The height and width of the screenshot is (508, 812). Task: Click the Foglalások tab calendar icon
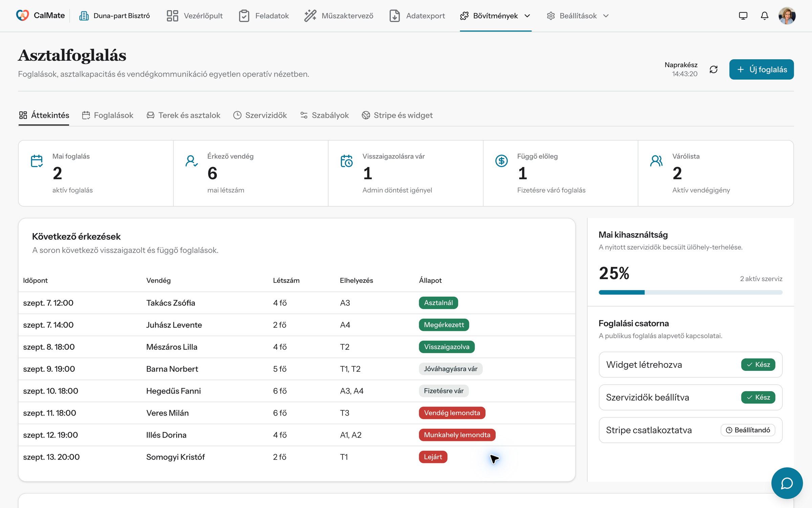[x=86, y=115]
